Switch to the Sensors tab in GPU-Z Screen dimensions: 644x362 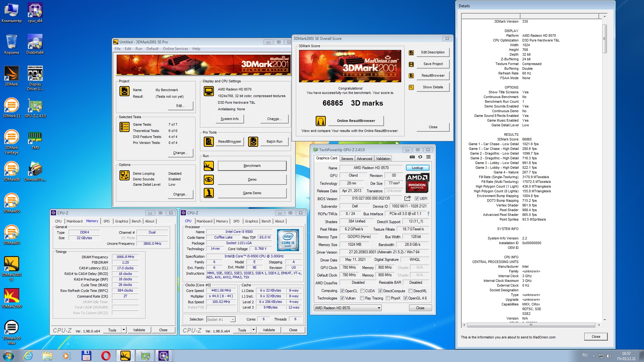[347, 159]
